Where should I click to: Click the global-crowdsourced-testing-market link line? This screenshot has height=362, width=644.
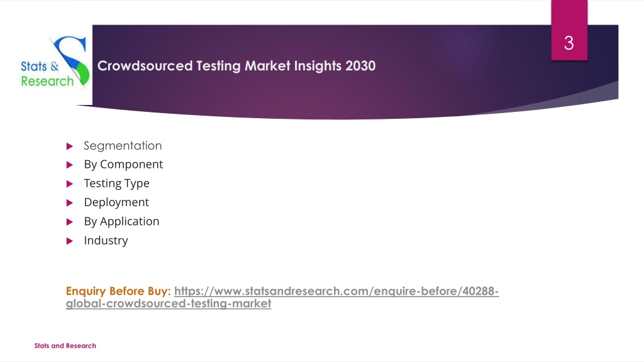pos(169,304)
